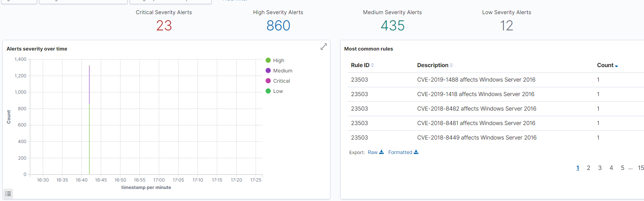The width and height of the screenshot is (644, 201).
Task: Click the 17:00 tick label on x-axis
Action: [x=159, y=180]
